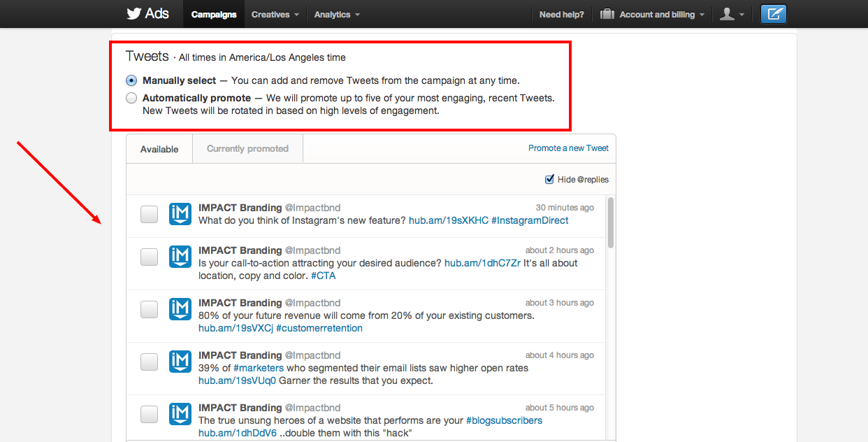Expand the Creatives dropdown menu
This screenshot has height=442, width=868.
coord(275,14)
